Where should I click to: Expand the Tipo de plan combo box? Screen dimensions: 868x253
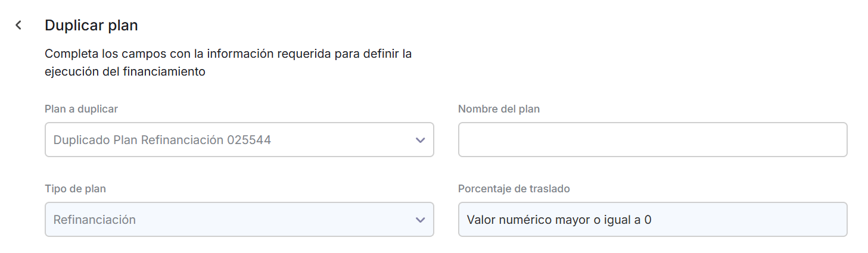pos(239,220)
